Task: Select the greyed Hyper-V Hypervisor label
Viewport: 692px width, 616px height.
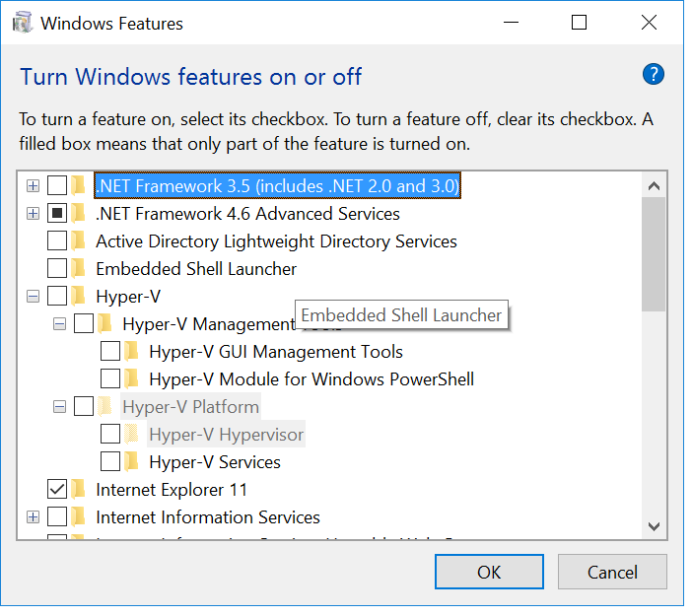Action: point(226,435)
